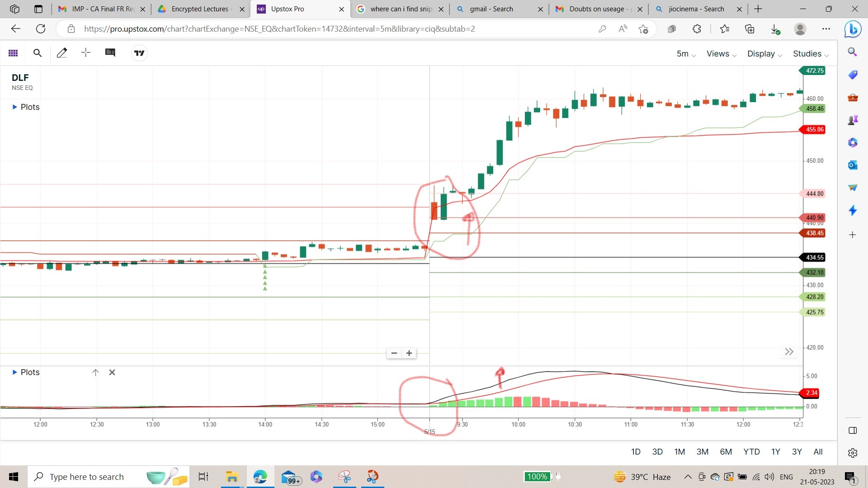Open the trade panel icon
The height and width of the screenshot is (488, 868).
(x=110, y=53)
